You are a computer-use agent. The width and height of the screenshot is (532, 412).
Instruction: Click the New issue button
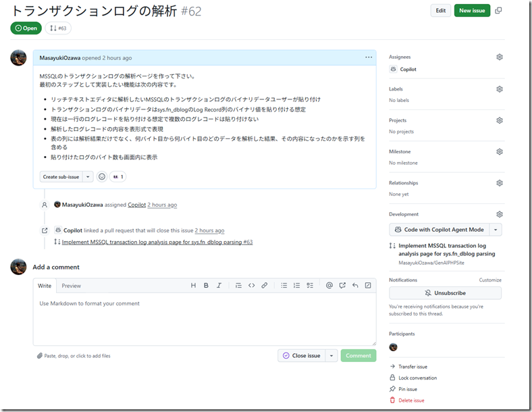[x=472, y=11]
